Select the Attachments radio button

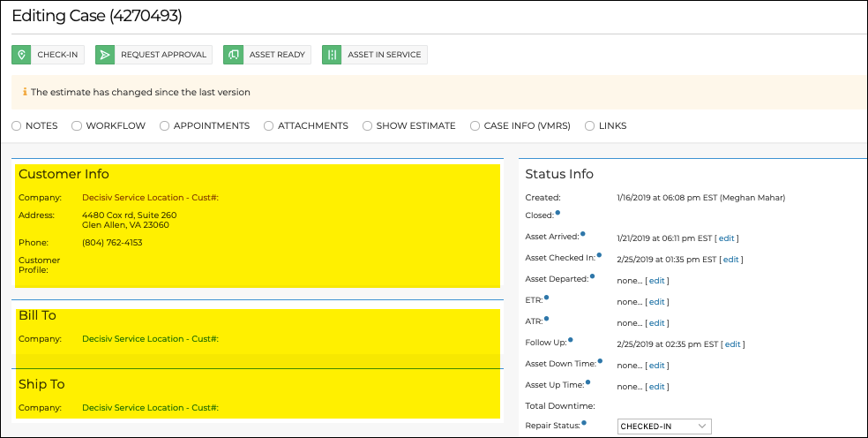coord(268,126)
